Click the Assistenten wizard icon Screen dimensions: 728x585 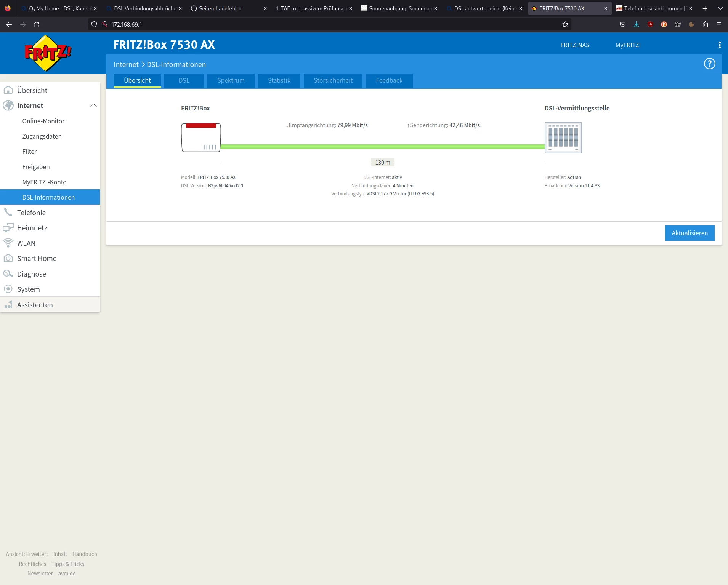(x=8, y=305)
